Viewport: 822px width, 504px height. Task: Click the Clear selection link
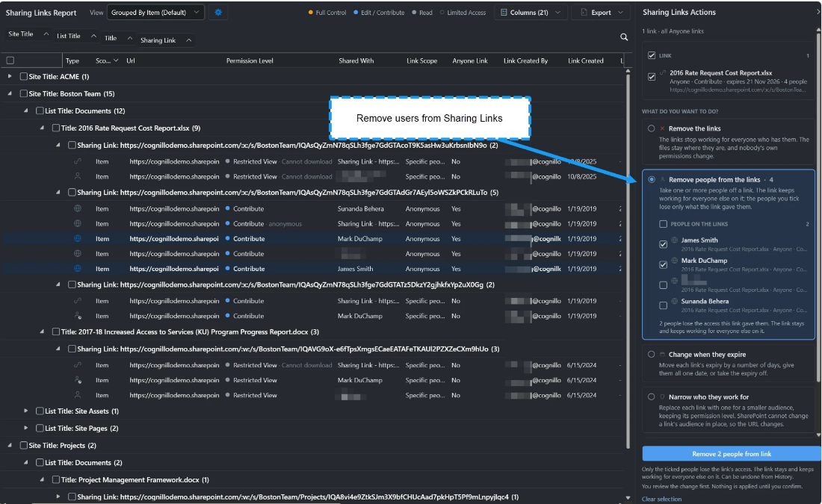point(661,499)
